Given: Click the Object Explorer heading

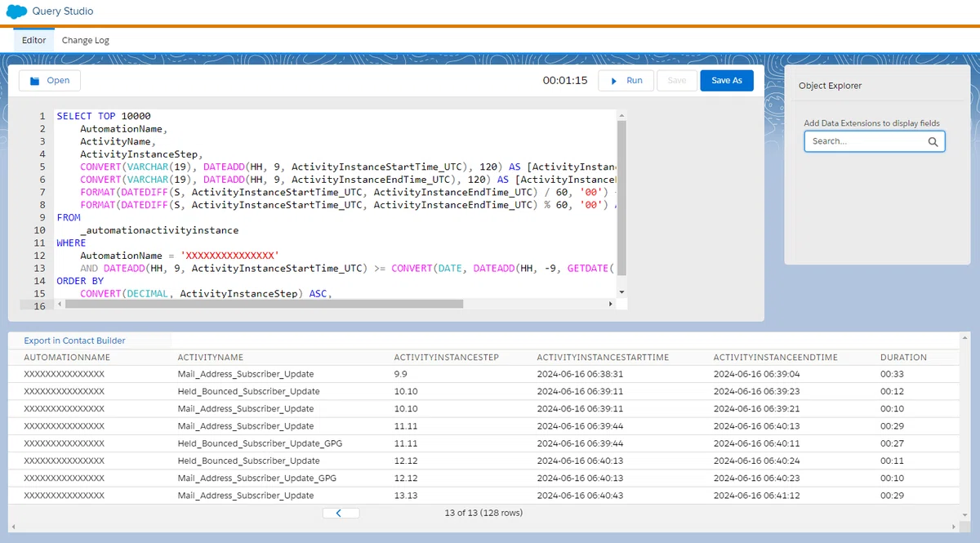Looking at the screenshot, I should coord(830,86).
